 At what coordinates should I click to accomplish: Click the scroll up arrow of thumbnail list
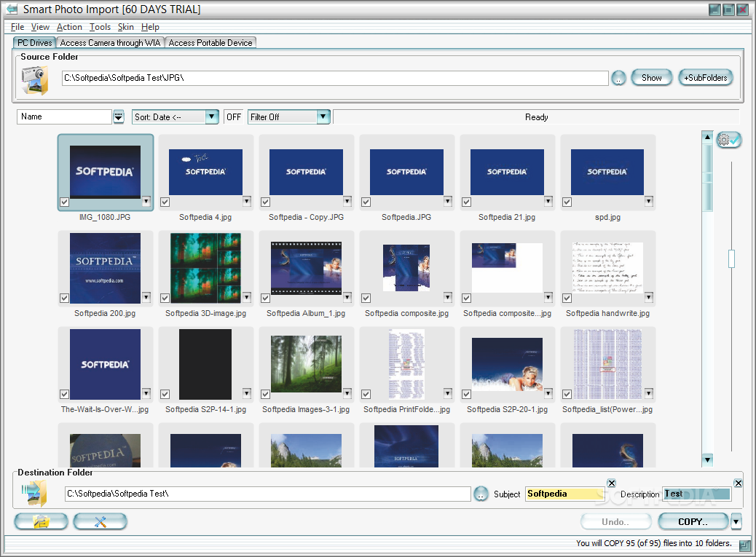[707, 137]
